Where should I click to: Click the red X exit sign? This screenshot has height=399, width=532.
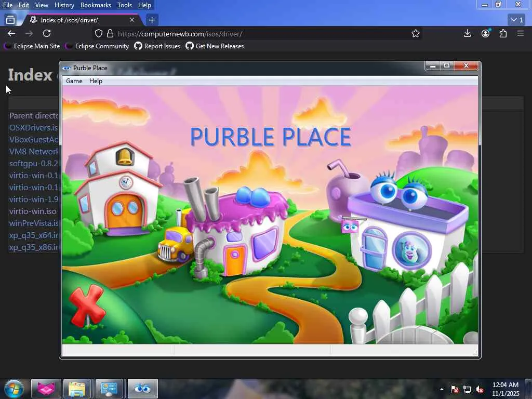click(x=87, y=306)
